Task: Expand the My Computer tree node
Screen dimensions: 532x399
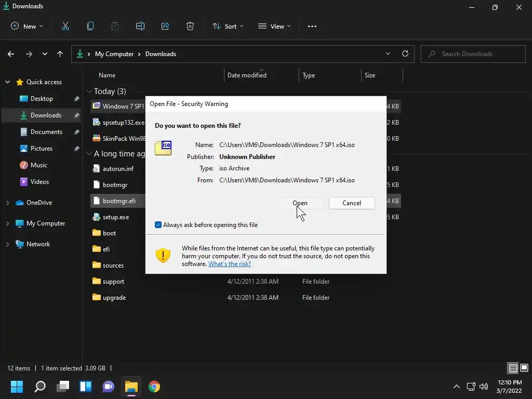Action: (7, 223)
